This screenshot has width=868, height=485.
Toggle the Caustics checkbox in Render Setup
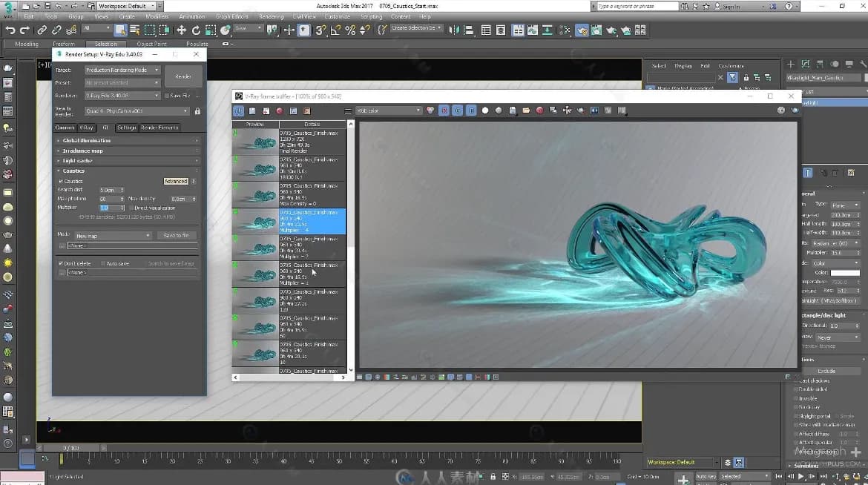pyautogui.click(x=61, y=181)
